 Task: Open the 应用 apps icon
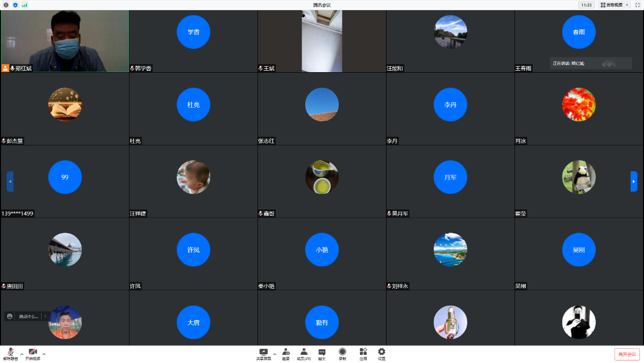pyautogui.click(x=363, y=354)
